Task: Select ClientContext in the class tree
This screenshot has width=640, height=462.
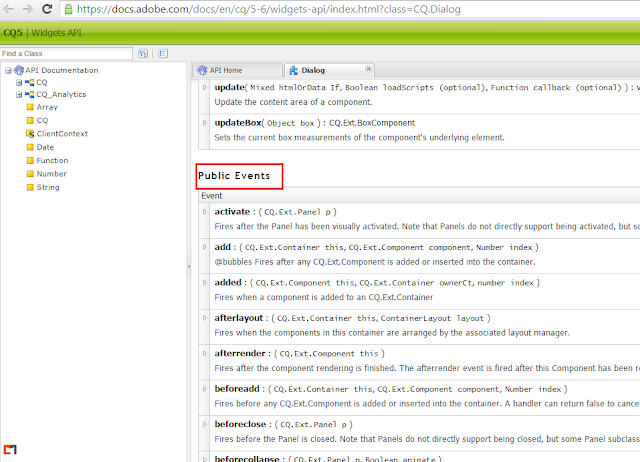Action: point(62,133)
